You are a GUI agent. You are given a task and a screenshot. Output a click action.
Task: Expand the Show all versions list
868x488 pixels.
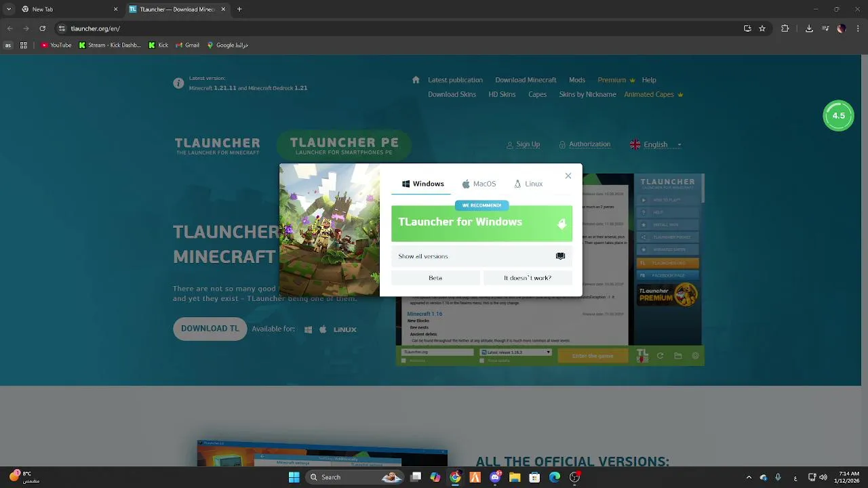pyautogui.click(x=481, y=256)
